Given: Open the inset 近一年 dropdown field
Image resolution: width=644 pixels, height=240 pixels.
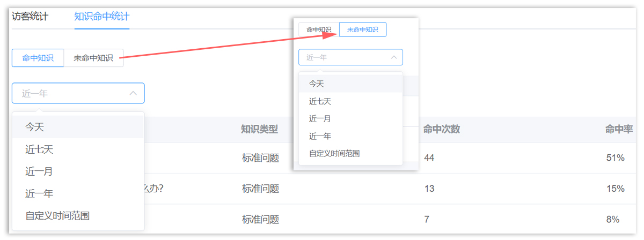Looking at the screenshot, I should coord(350,57).
